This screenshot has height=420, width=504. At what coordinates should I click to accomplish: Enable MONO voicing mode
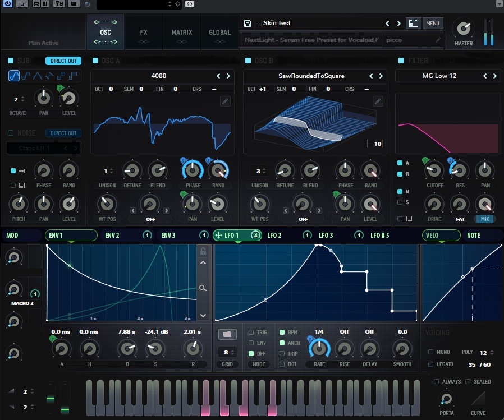click(x=432, y=352)
